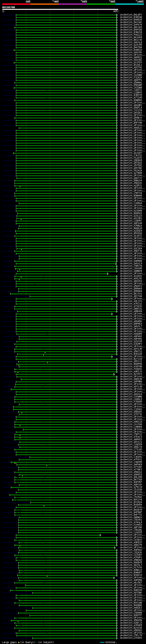Open hit UniRef100_Q0P474
The image size is (146, 644).
pyautogui.click(x=131, y=25)
